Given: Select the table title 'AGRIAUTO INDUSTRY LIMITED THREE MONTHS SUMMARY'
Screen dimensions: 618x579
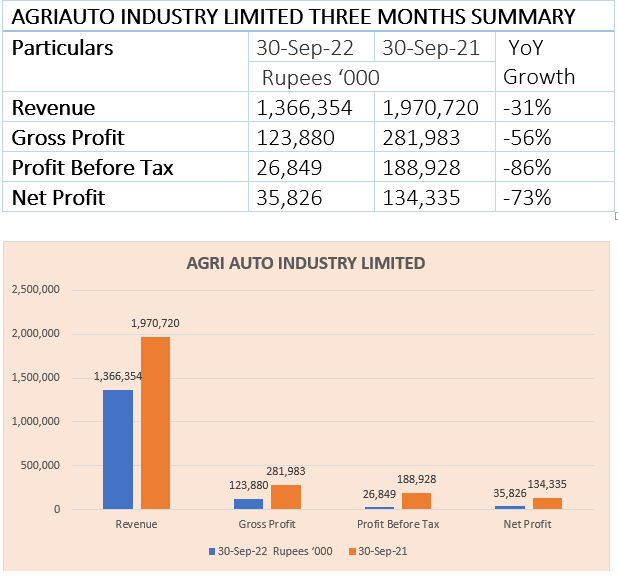Looking at the screenshot, I should (x=293, y=17).
